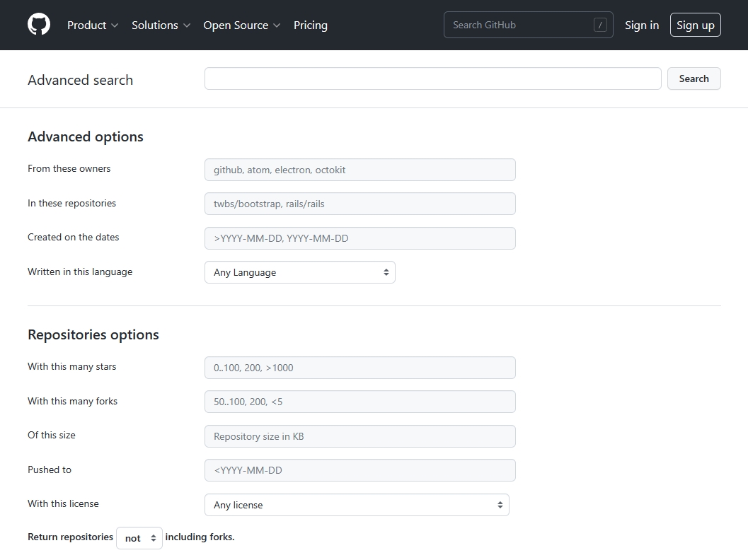
Task: Click the slash shortcut icon in search box
Action: coord(600,25)
